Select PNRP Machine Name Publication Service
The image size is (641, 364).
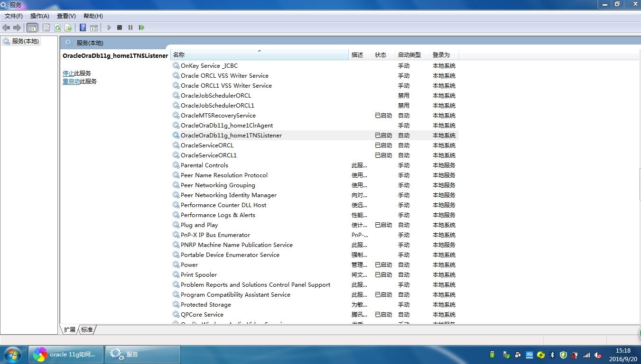coord(315,245)
